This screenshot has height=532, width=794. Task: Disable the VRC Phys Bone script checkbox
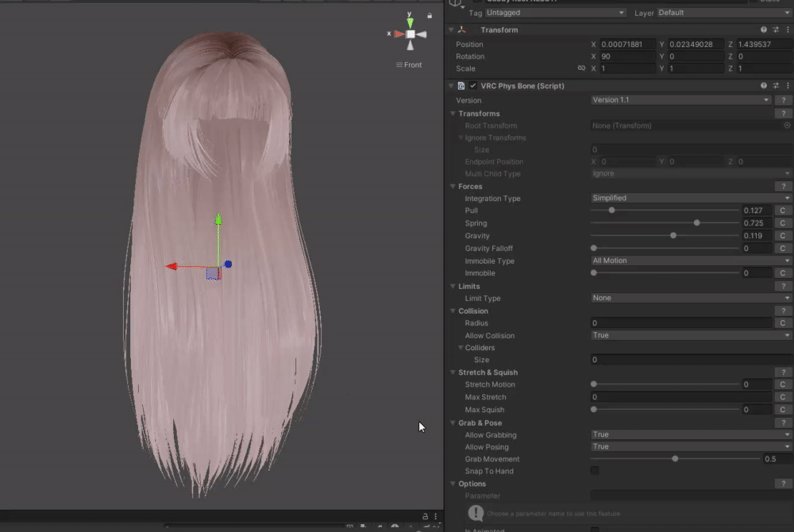coord(473,86)
